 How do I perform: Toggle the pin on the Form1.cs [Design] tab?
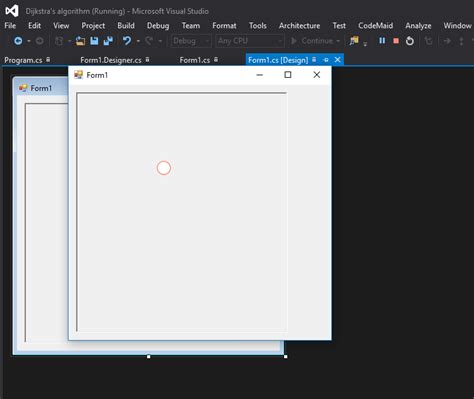(x=326, y=60)
